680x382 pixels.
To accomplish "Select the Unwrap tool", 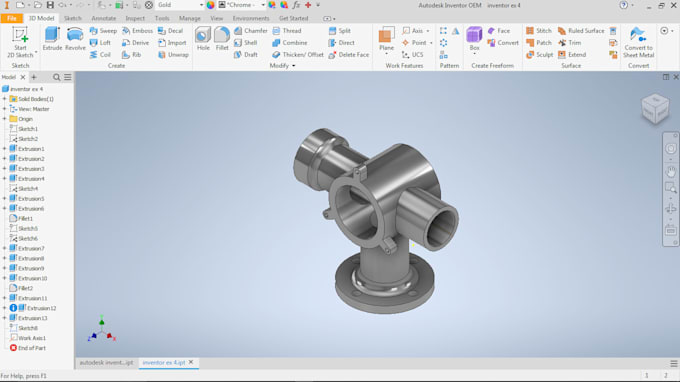I will tap(173, 55).
